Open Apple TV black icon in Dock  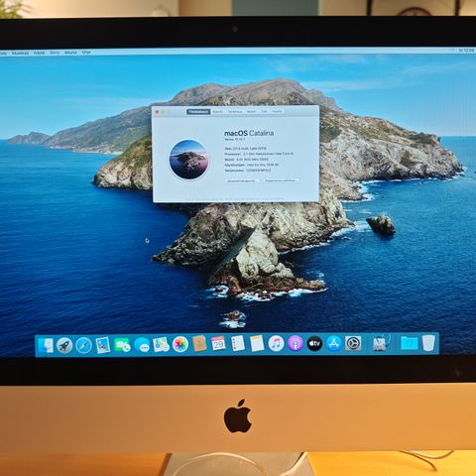(314, 344)
